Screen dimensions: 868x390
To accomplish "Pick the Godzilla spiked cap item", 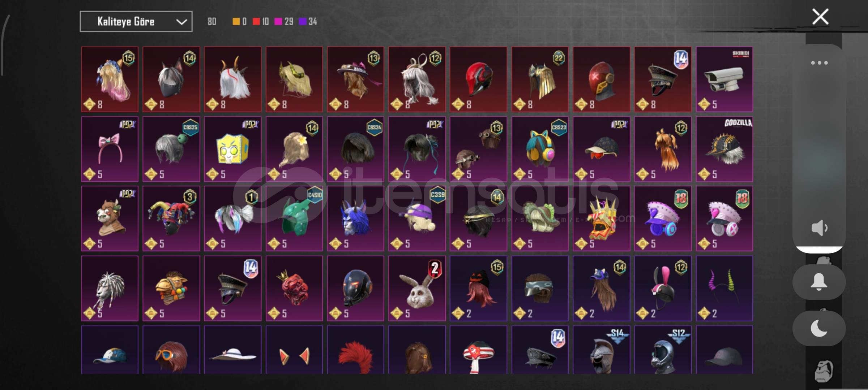I will click(x=724, y=149).
